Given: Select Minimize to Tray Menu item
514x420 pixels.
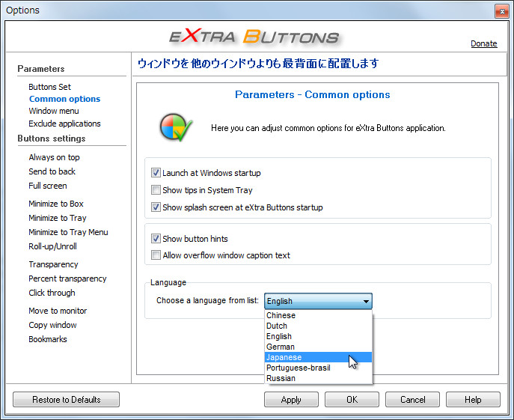Looking at the screenshot, I should [68, 232].
